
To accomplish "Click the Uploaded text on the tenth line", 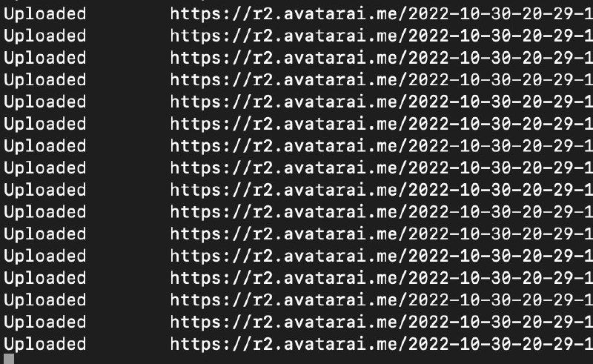I will [45, 212].
